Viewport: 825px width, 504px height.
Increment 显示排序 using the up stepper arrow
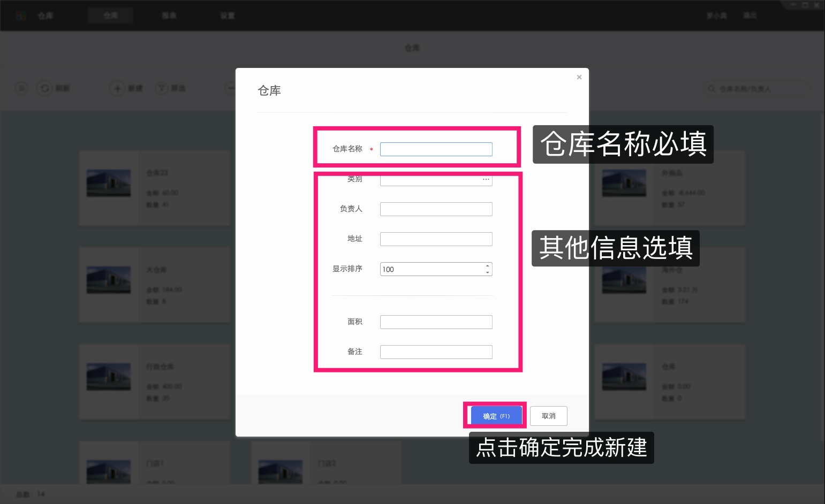pos(487,266)
